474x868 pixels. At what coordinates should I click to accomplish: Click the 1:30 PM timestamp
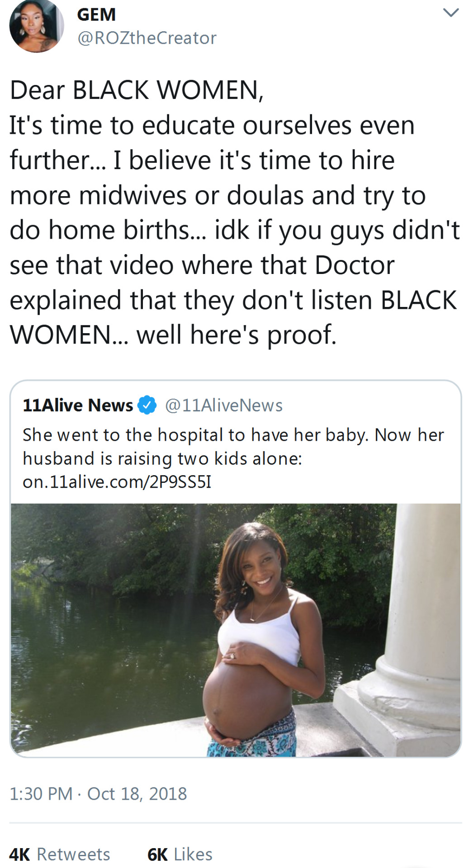(x=41, y=793)
